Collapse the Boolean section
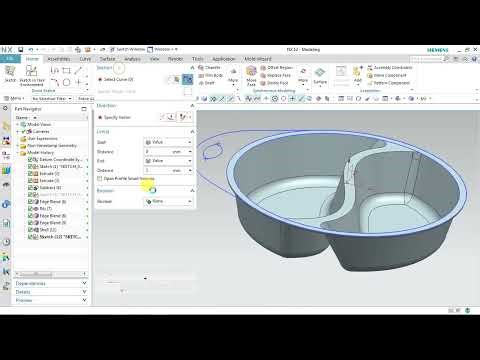The height and width of the screenshot is (360, 480). (192, 191)
